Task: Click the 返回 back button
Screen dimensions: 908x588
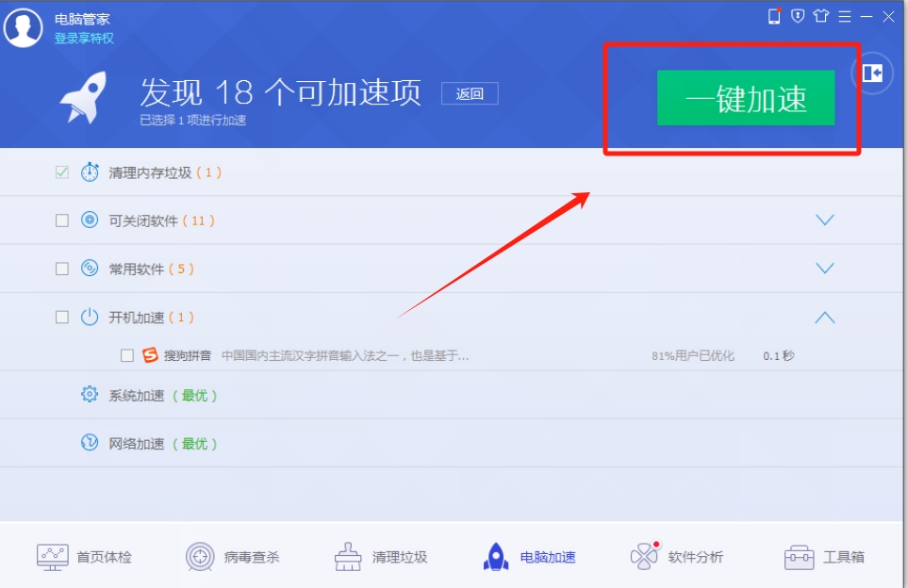Action: pos(471,94)
